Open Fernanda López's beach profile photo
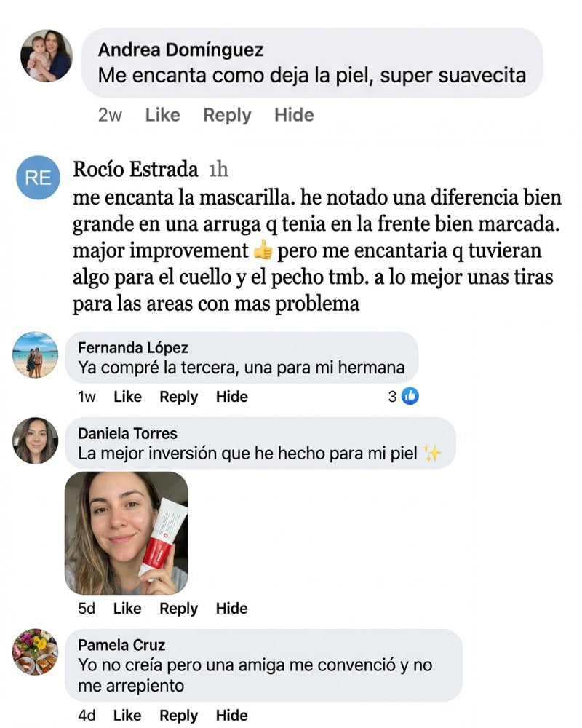 pyautogui.click(x=35, y=355)
